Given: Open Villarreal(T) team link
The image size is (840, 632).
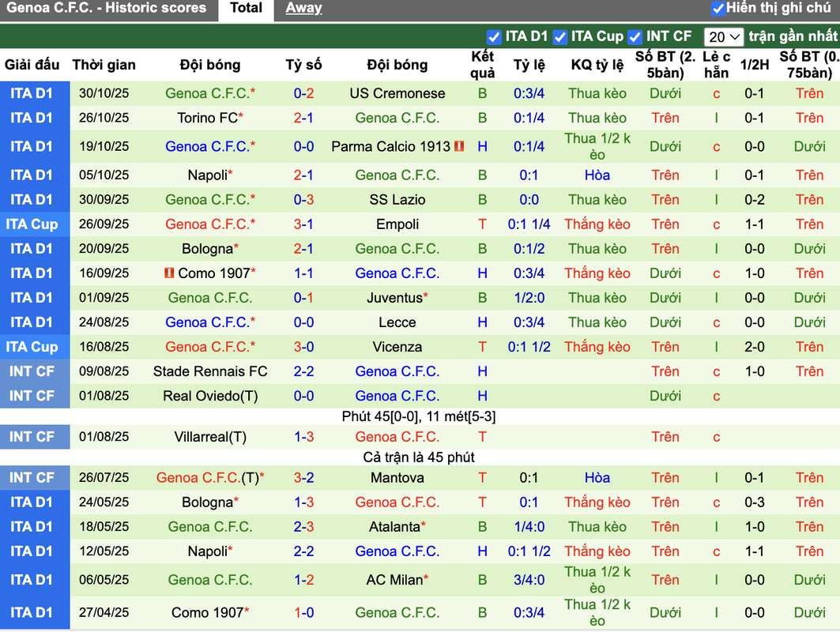Looking at the screenshot, I should click(x=210, y=437).
